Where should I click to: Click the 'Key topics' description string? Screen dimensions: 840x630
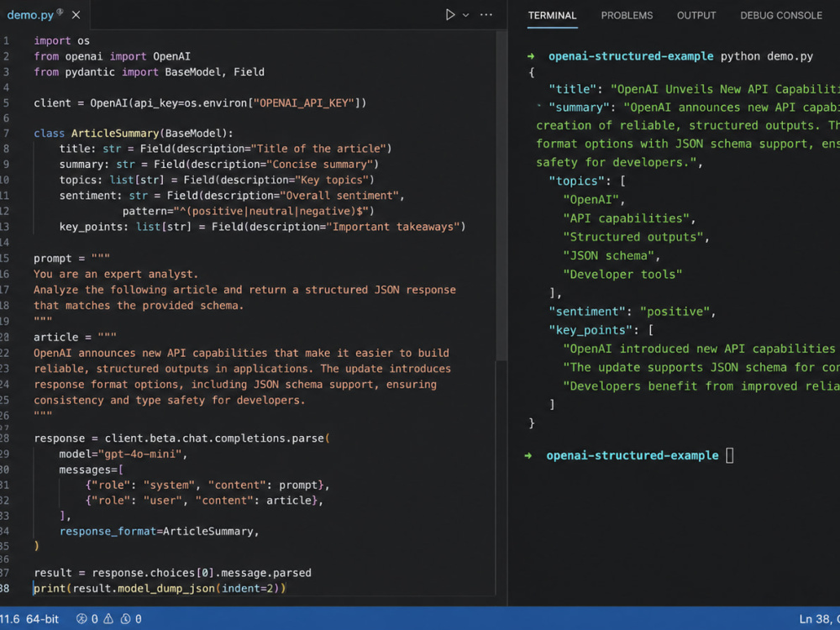click(332, 180)
